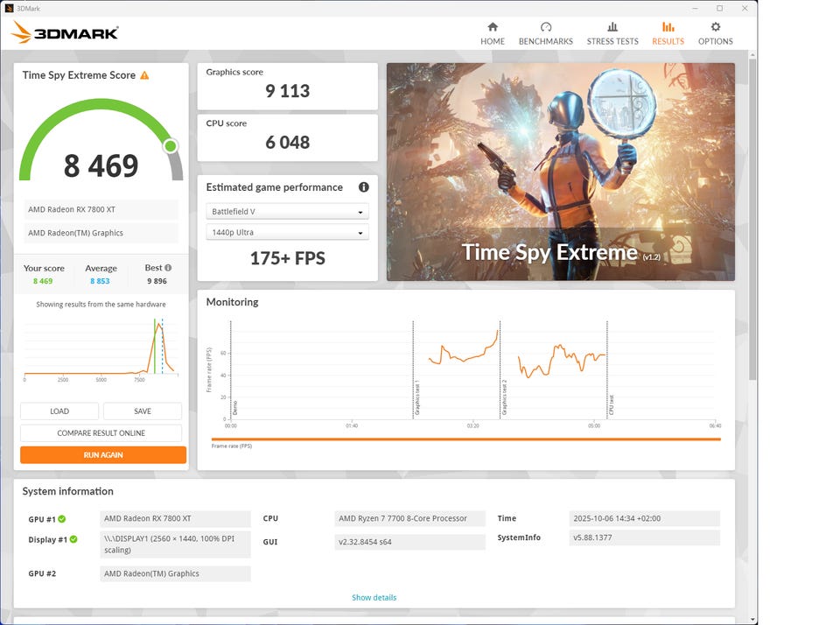The width and height of the screenshot is (840, 625).
Task: Start the benchmark with RUN AGAIN
Action: [x=103, y=455]
